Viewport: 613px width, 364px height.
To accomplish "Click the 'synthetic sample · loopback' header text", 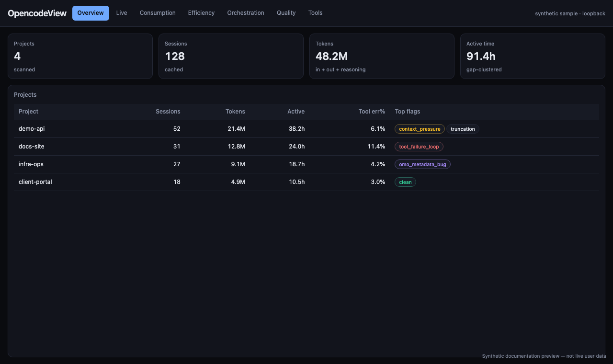I will [x=570, y=13].
